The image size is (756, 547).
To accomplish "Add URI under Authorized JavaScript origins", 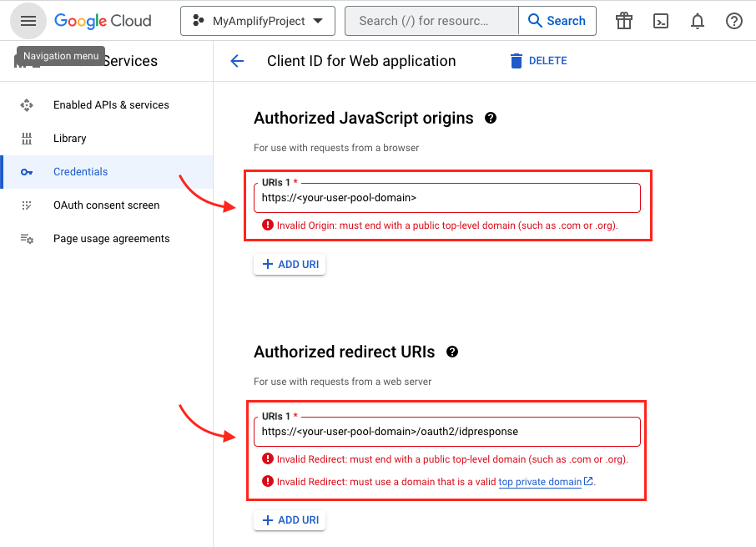I will point(290,265).
